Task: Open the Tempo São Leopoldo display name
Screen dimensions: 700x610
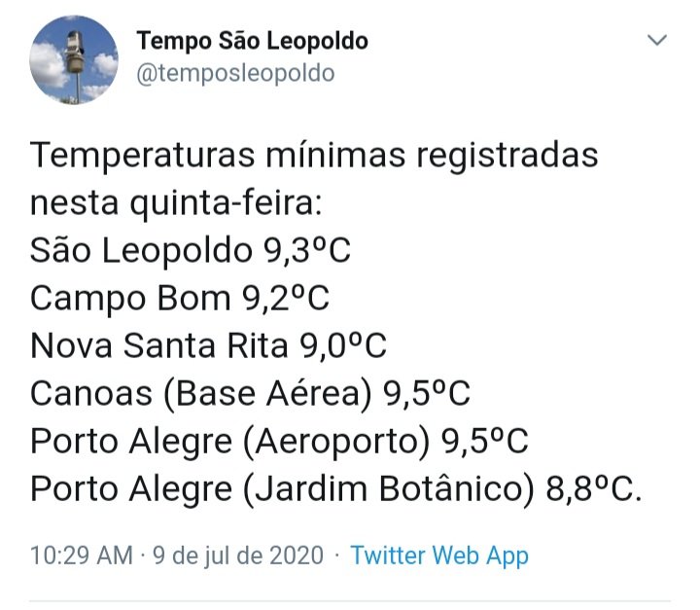Action: [252, 41]
